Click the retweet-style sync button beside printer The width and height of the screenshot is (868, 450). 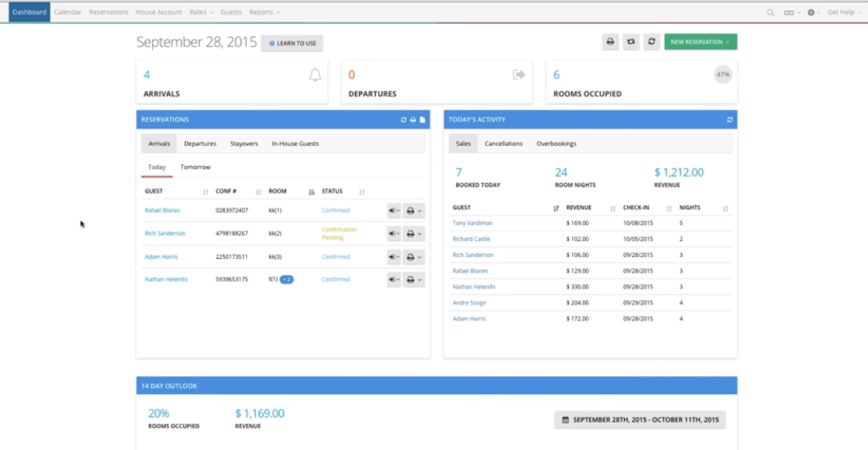point(630,42)
